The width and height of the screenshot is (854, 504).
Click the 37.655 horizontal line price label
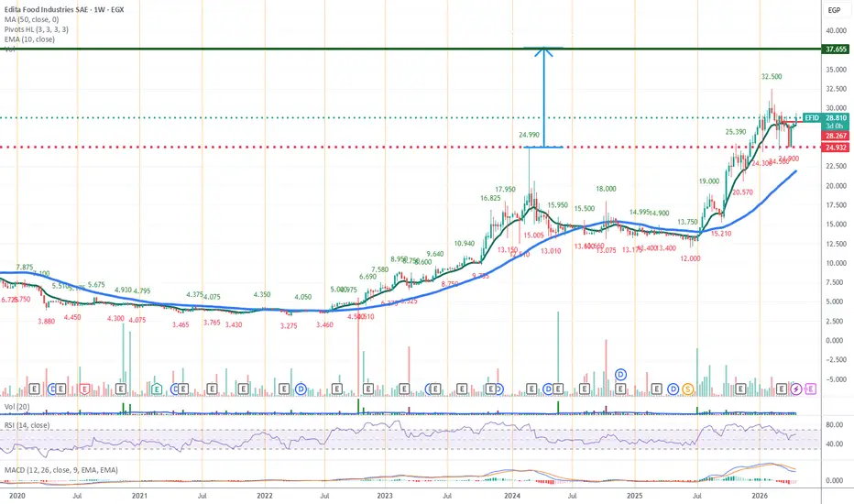click(x=836, y=49)
